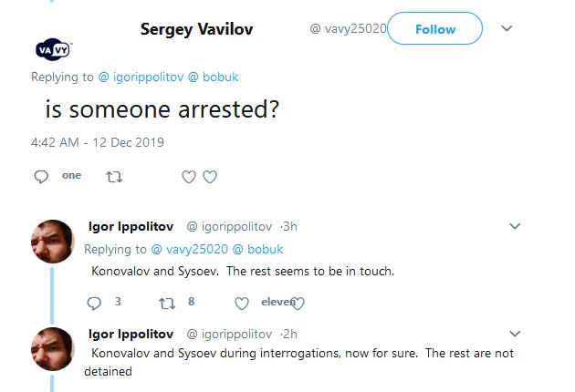The width and height of the screenshot is (575, 392).
Task: Click the Follow button
Action: point(435,29)
